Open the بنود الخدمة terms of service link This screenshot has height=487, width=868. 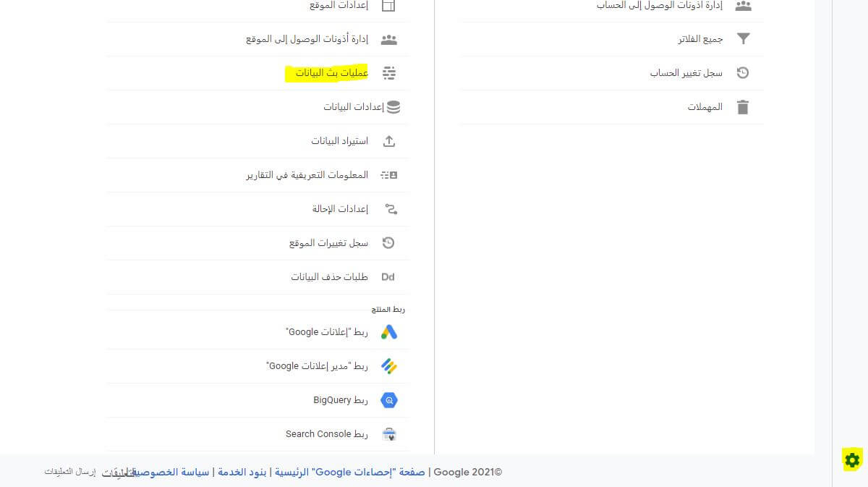(x=242, y=473)
